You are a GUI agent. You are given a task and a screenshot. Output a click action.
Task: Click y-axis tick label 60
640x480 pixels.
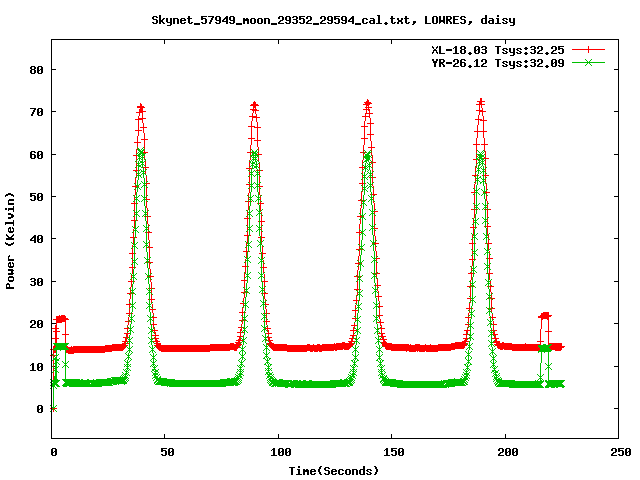36,155
